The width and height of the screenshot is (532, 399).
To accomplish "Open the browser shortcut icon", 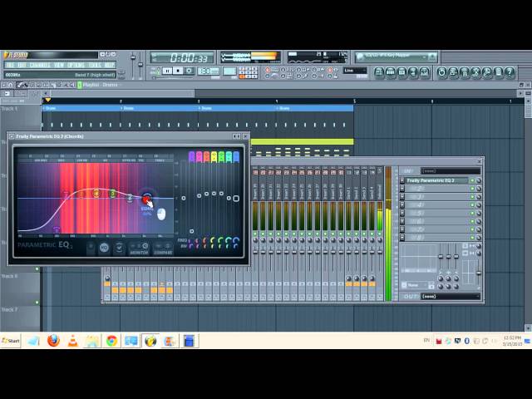I will [413, 72].
